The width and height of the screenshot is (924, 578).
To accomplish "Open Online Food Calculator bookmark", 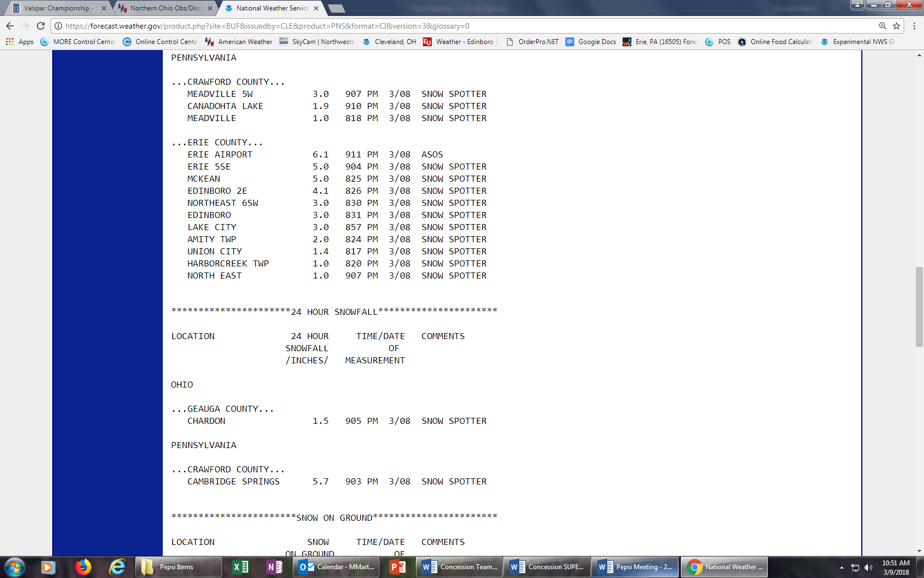I will pos(776,42).
